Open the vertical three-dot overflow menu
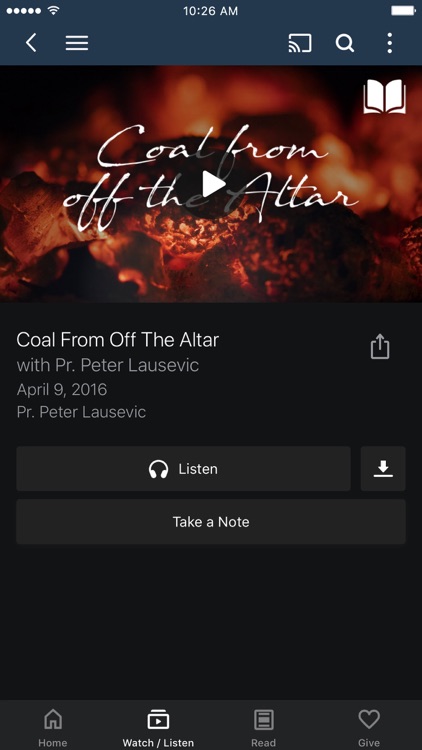 (x=389, y=43)
